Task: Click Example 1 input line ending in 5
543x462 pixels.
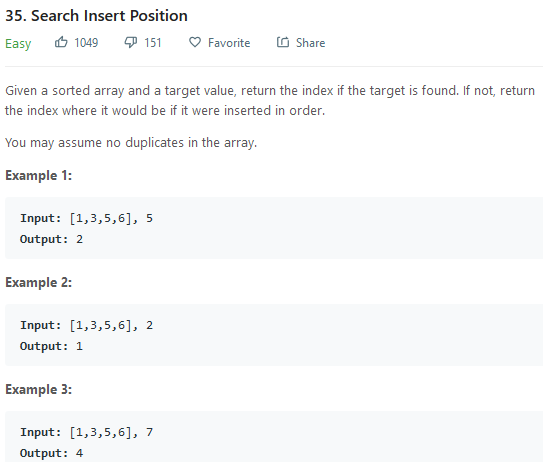Action: click(86, 219)
